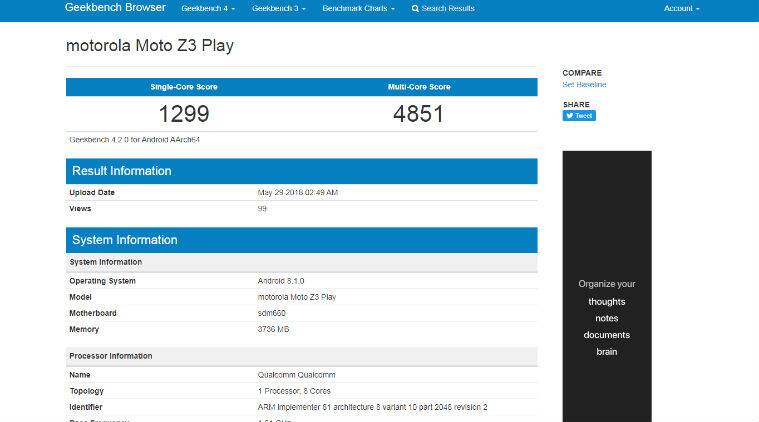
Task: Click the Motherboard row label
Action: click(93, 313)
